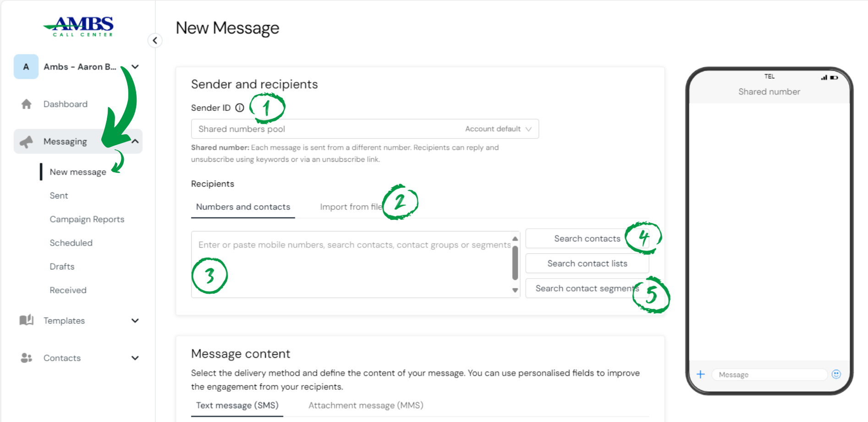Click the Sender ID info icon
Viewport: 868px width, 422px height.
coord(240,108)
